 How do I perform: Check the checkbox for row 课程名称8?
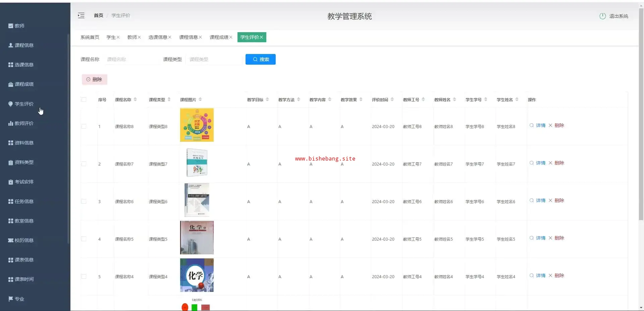(x=84, y=126)
